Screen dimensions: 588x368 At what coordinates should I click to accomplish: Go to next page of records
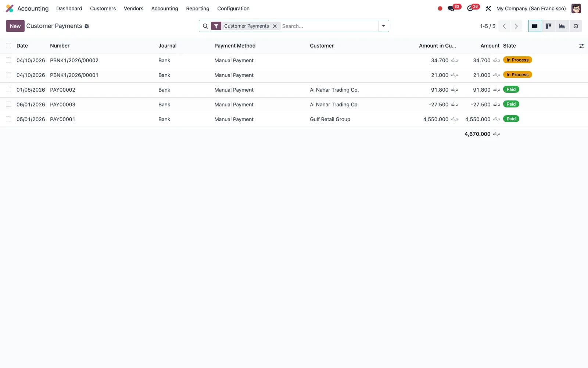(516, 26)
